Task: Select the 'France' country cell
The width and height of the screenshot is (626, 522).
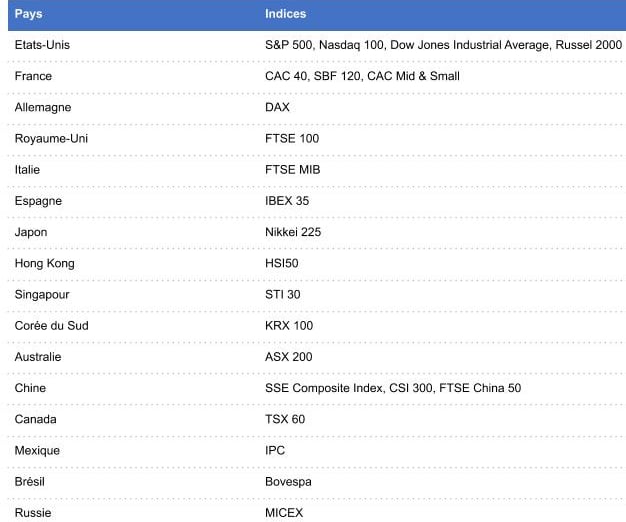Action: tap(33, 76)
